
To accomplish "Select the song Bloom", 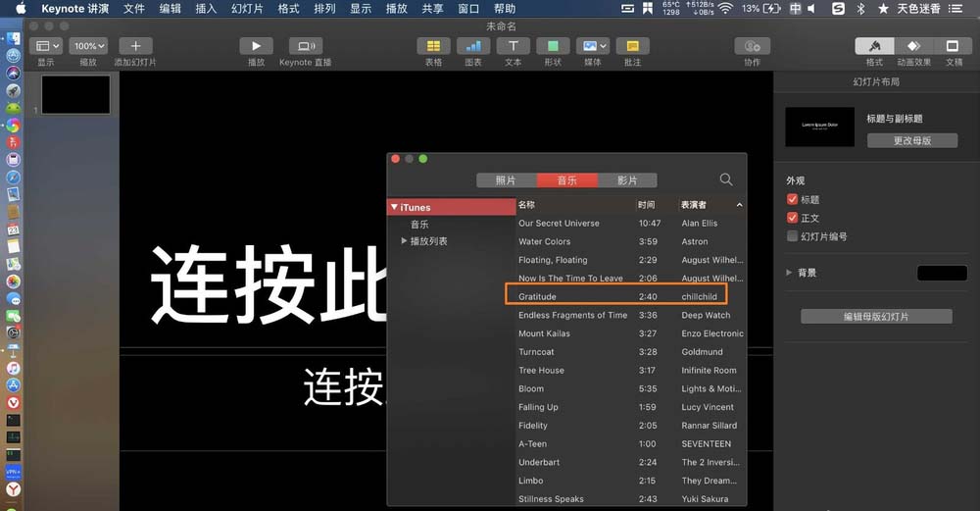I will pyautogui.click(x=631, y=388).
